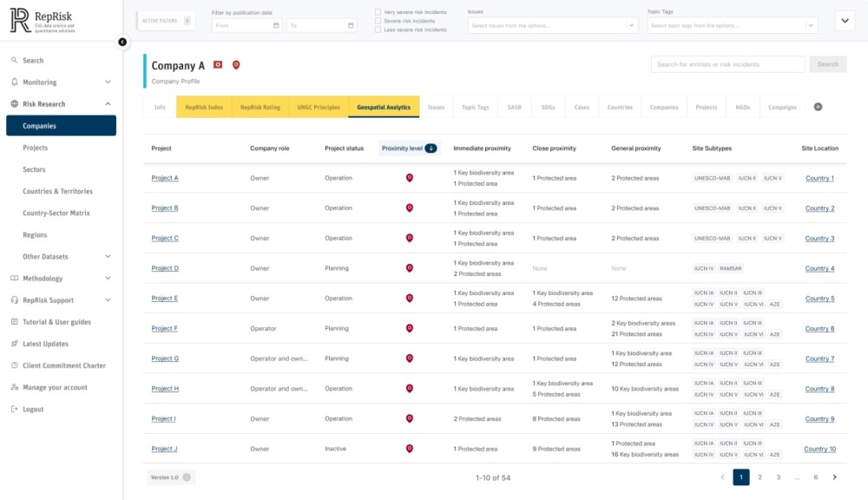This screenshot has height=500, width=868.
Task: Click the location pin icon beside Company A
Action: click(235, 65)
